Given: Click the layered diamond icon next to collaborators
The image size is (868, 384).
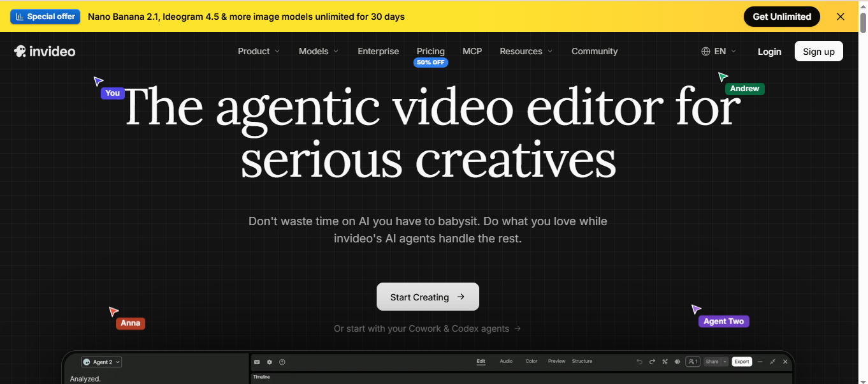Looking at the screenshot, I should point(677,362).
